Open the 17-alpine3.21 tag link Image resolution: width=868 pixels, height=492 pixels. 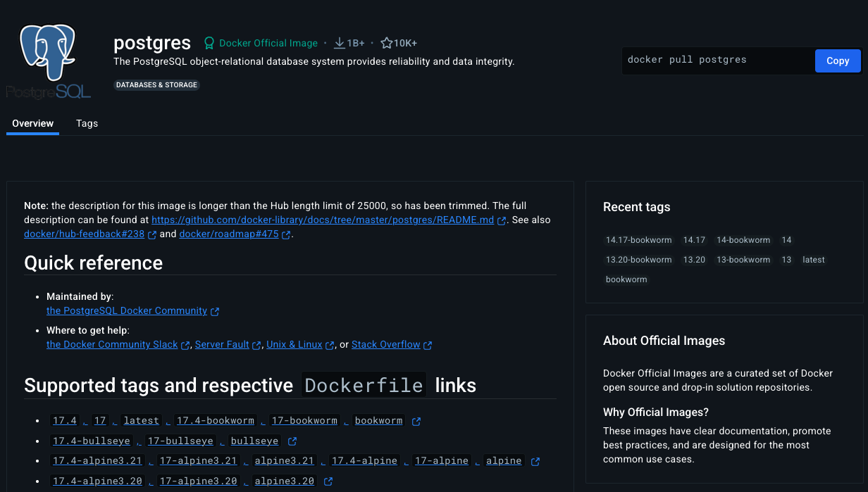pos(199,461)
